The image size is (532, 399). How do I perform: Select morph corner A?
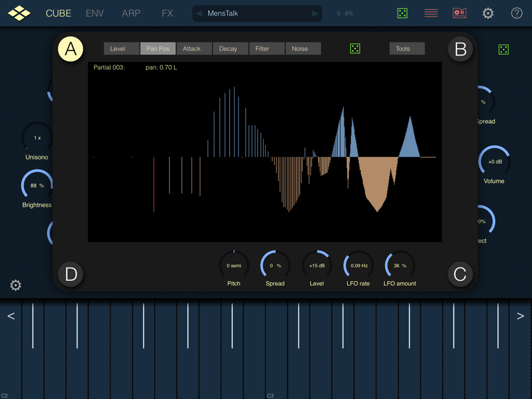coord(71,49)
